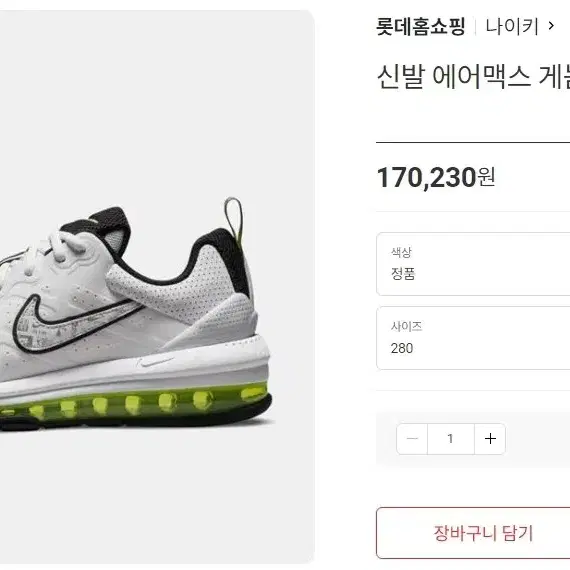The image size is (570, 570).
Task: Click the large Nike swoosh on the shoe
Action: (73, 322)
